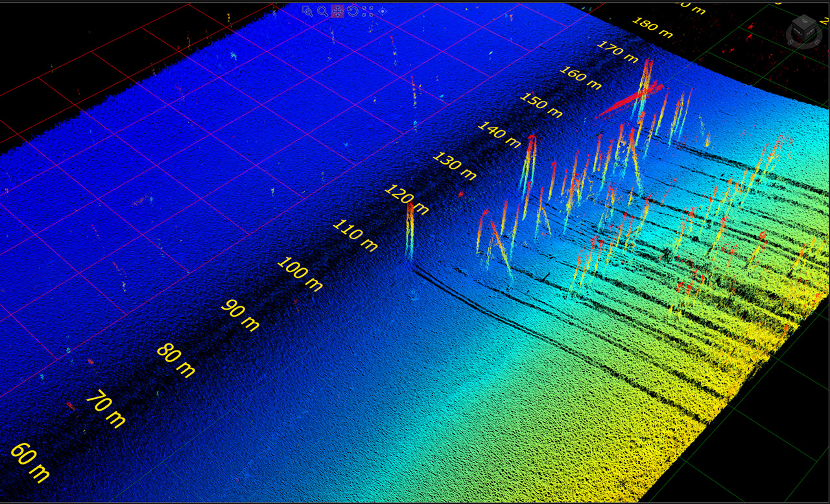The width and height of the screenshot is (830, 504).
Task: Select the zoom magnifier tool
Action: (322, 11)
